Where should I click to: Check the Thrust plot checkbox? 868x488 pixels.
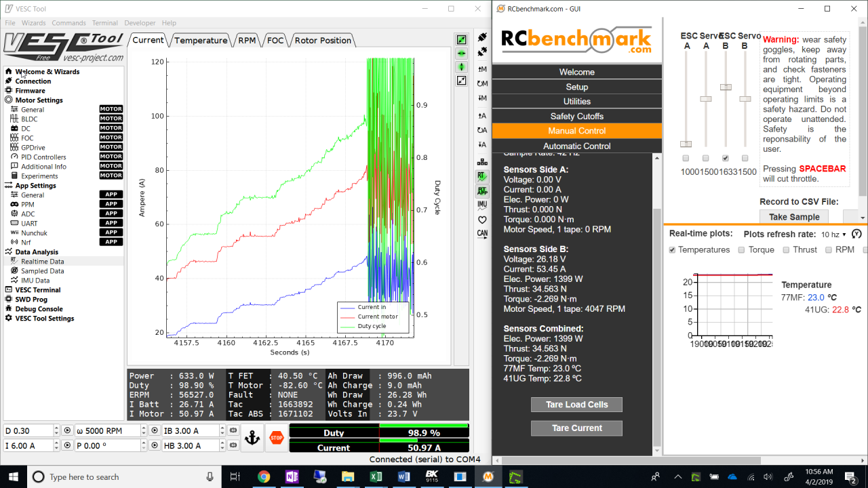point(786,250)
